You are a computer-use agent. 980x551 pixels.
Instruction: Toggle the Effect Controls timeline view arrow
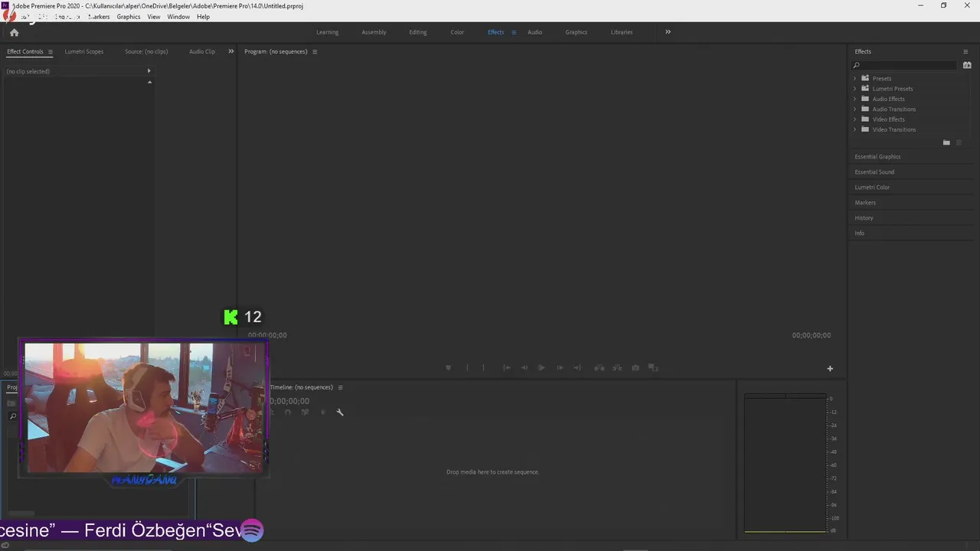tap(149, 71)
